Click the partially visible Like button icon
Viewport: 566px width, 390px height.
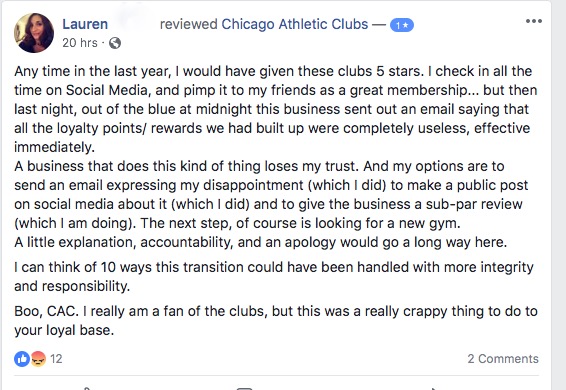coord(87,388)
